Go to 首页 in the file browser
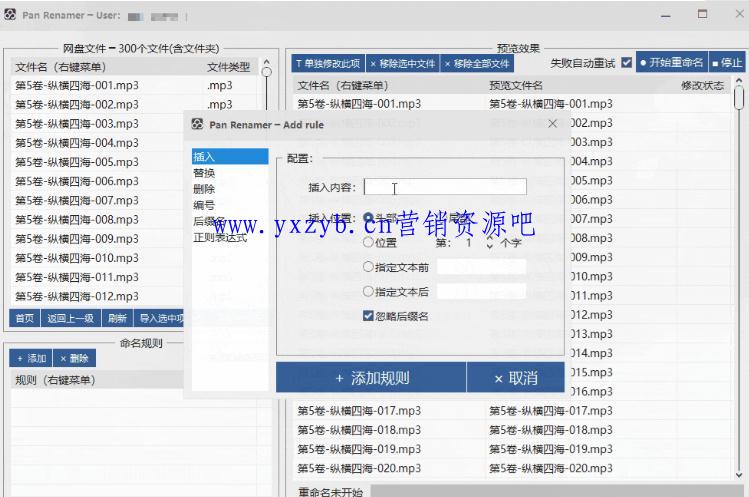749x497 pixels. click(25, 318)
